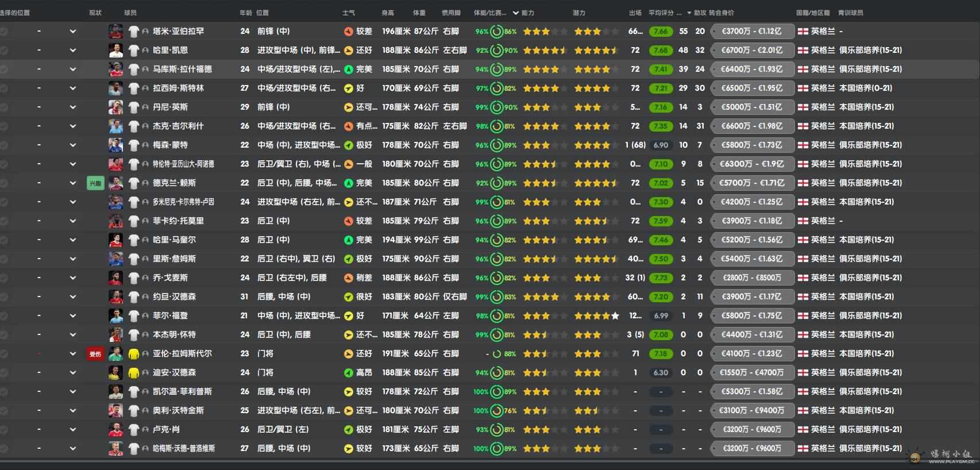
Task: Click the green 兴趣 badge beside 德克兰·赖斯
Action: (95, 183)
